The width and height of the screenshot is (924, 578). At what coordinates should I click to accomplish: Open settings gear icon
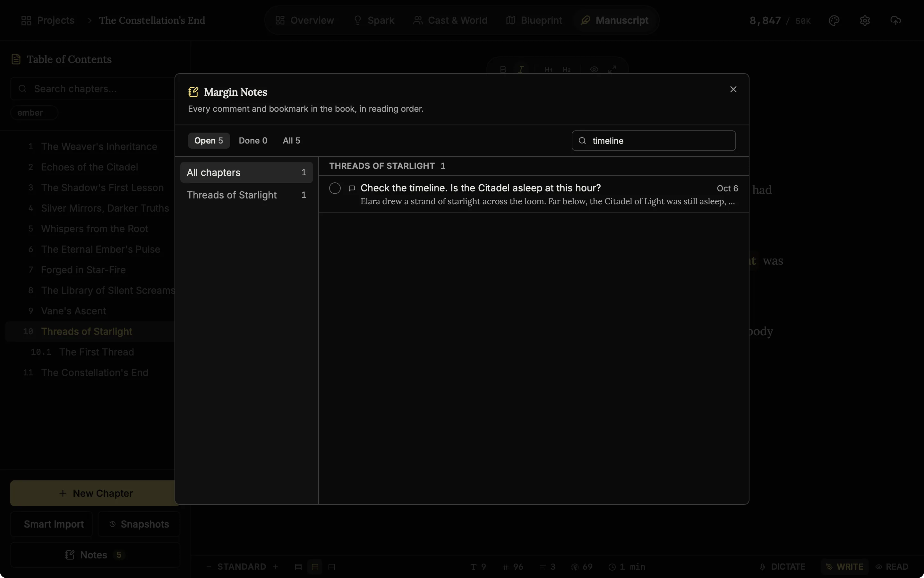[x=865, y=20]
